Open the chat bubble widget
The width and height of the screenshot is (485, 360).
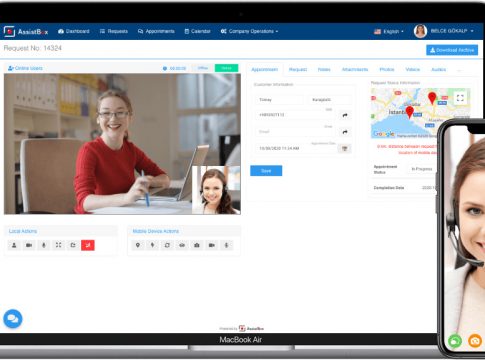[x=13, y=319]
